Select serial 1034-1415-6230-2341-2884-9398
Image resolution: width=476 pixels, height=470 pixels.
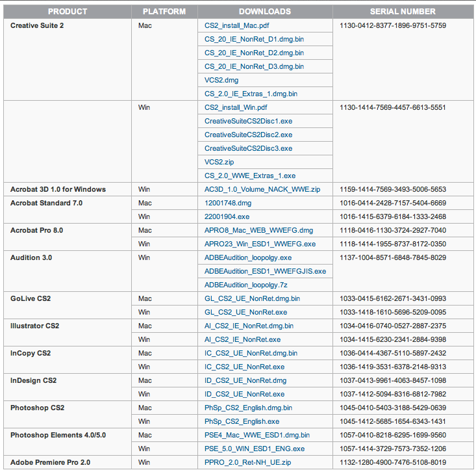[x=393, y=340]
